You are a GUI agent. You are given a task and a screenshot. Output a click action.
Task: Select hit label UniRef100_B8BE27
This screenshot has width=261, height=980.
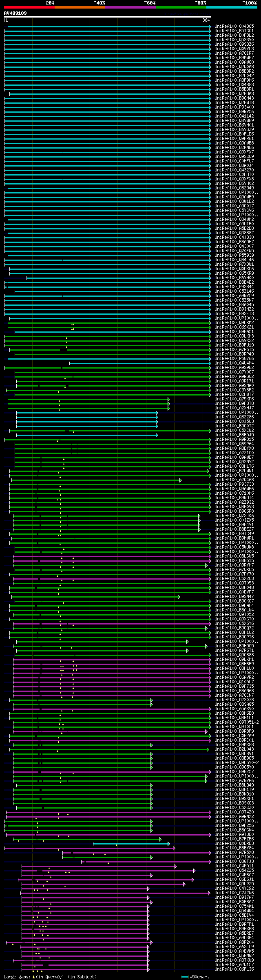pos(234,529)
